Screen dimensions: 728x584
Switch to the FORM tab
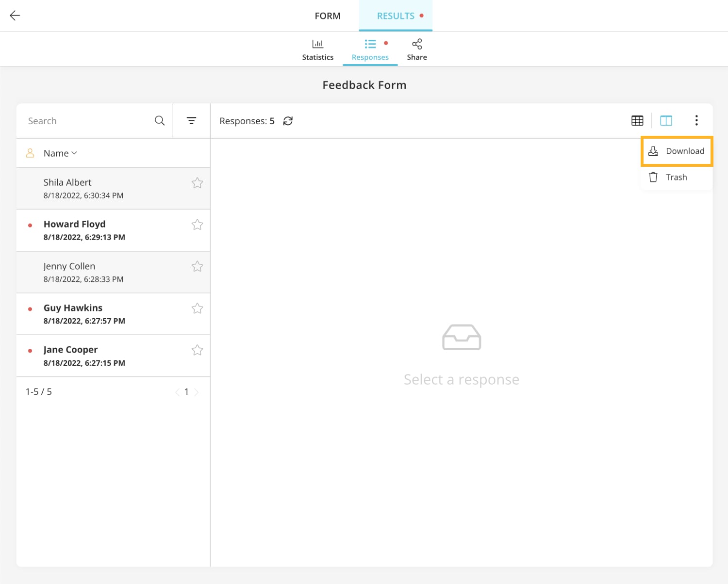[328, 16]
